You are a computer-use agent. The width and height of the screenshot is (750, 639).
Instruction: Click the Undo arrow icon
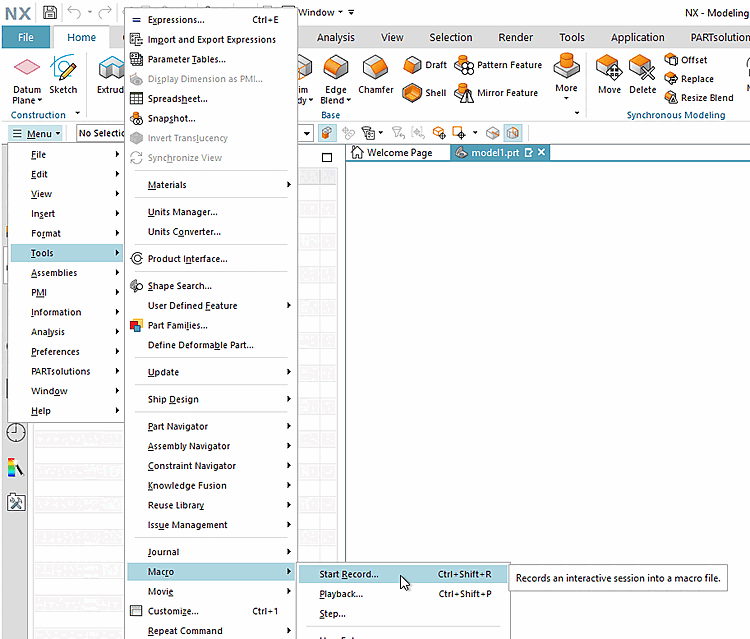tap(74, 12)
